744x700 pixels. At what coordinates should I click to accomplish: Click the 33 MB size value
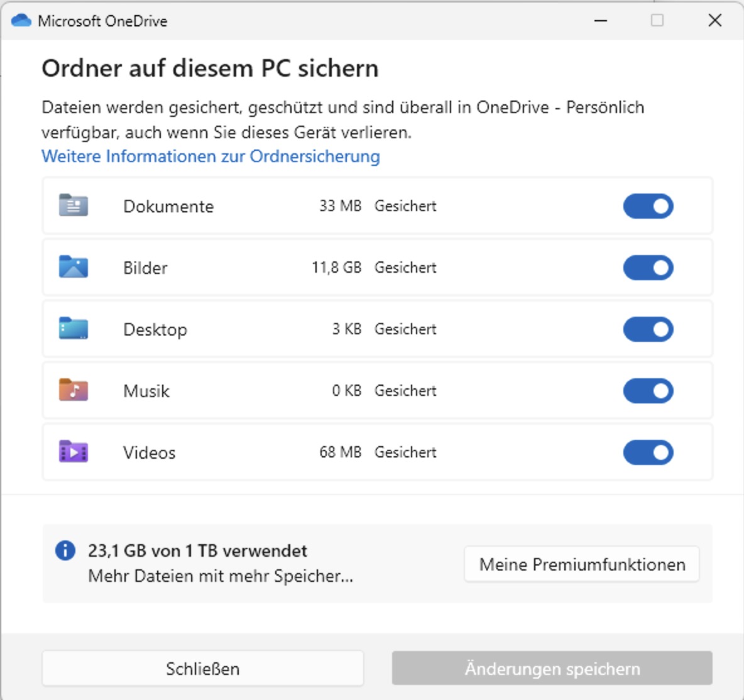[x=340, y=206]
